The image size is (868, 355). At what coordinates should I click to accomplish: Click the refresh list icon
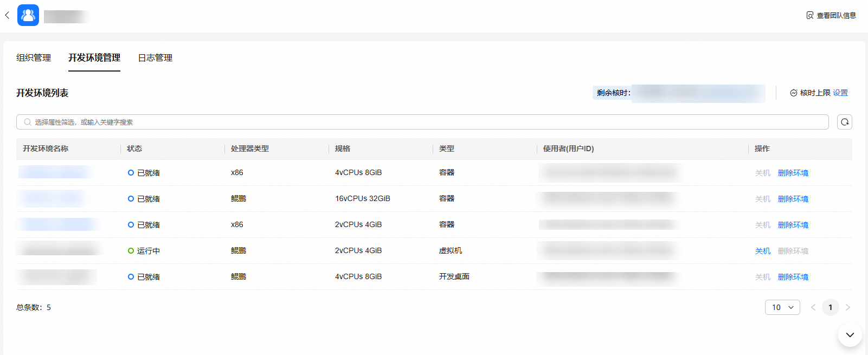pos(845,122)
